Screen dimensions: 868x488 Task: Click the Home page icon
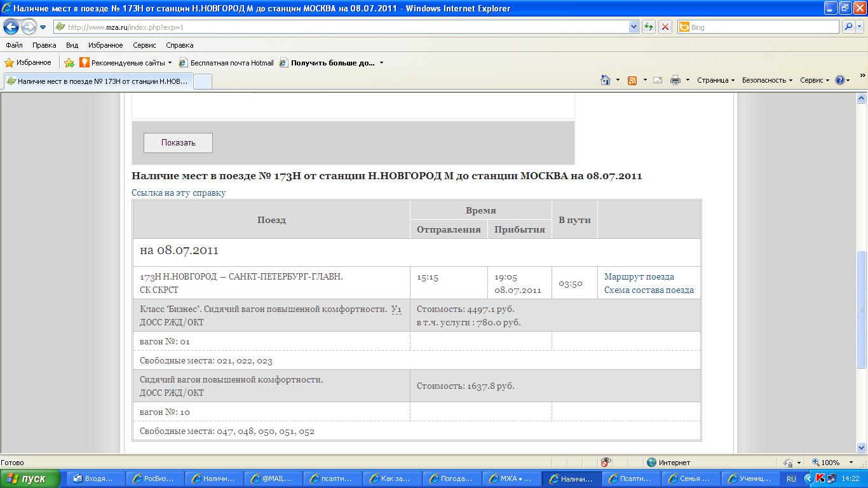click(x=606, y=80)
